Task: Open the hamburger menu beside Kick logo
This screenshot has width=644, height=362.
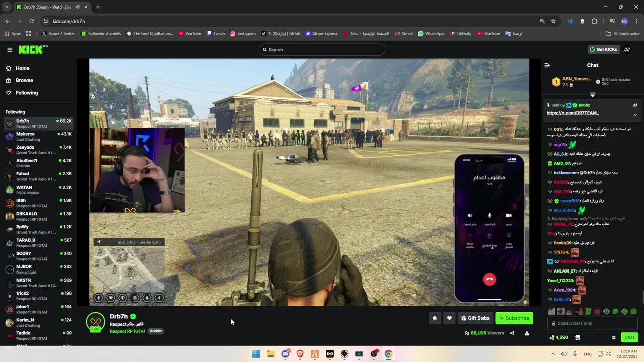Action: [10, 50]
